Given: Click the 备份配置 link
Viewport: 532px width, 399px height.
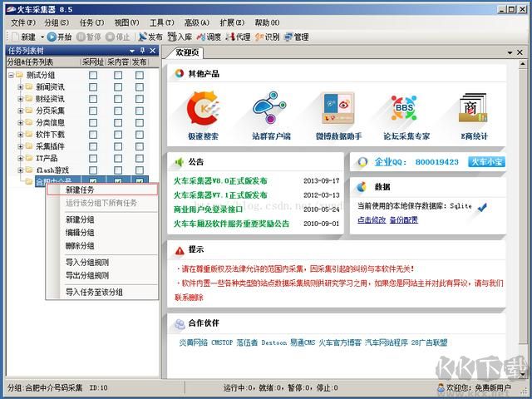Looking at the screenshot, I should click(404, 219).
